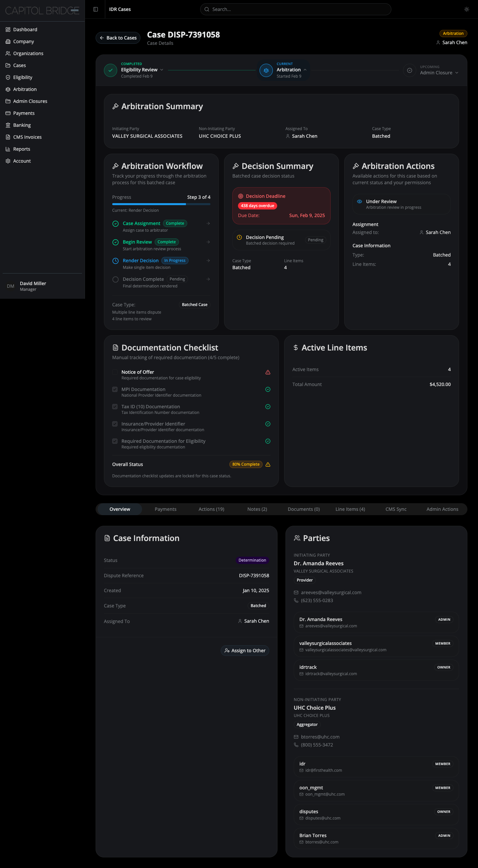Open the Notes (2) tab
Screen dimensions: 478x868
pyautogui.click(x=257, y=509)
